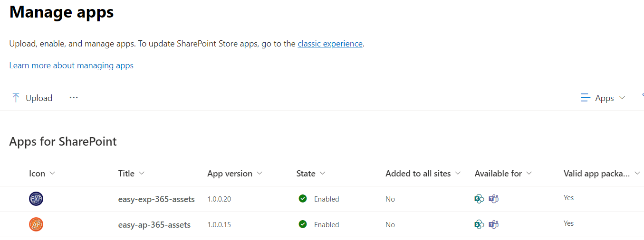Screen dimensions: 644x240
Task: Click No under Added to all sites for easy-ap-365-assets
Action: pos(390,225)
